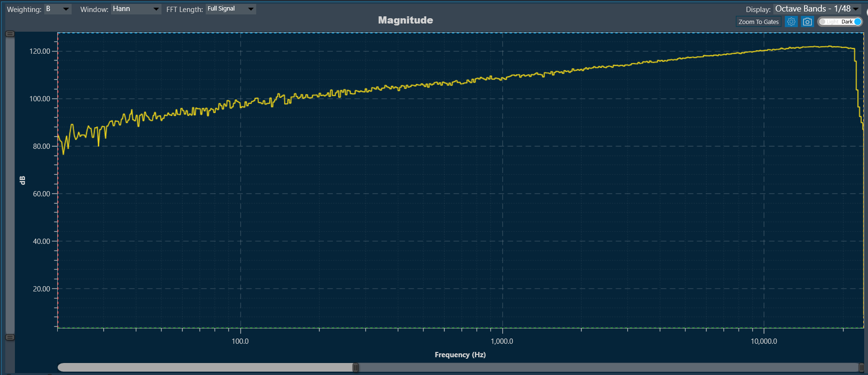Capture graph snapshot with camera icon

point(807,22)
